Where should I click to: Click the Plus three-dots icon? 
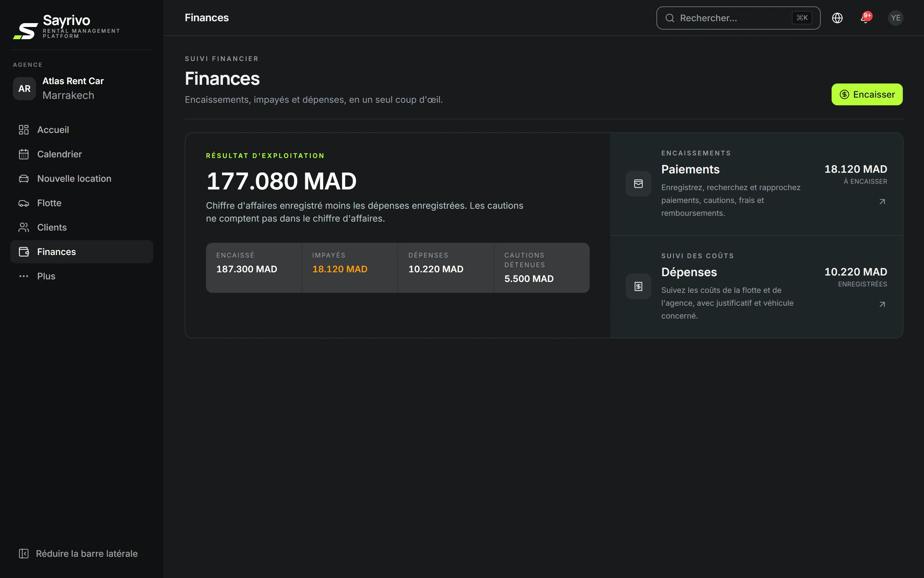pos(24,276)
